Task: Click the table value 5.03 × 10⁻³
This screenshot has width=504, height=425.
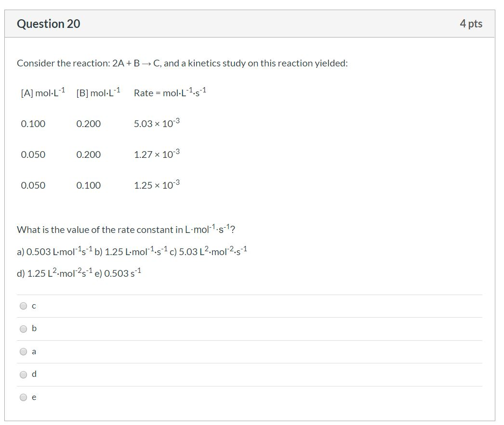Action: point(156,123)
